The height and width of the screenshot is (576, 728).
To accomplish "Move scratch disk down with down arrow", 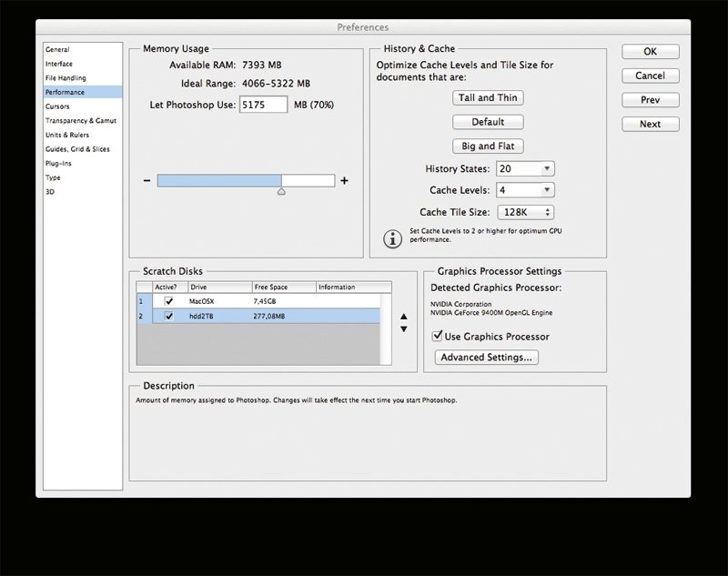I will point(404,329).
